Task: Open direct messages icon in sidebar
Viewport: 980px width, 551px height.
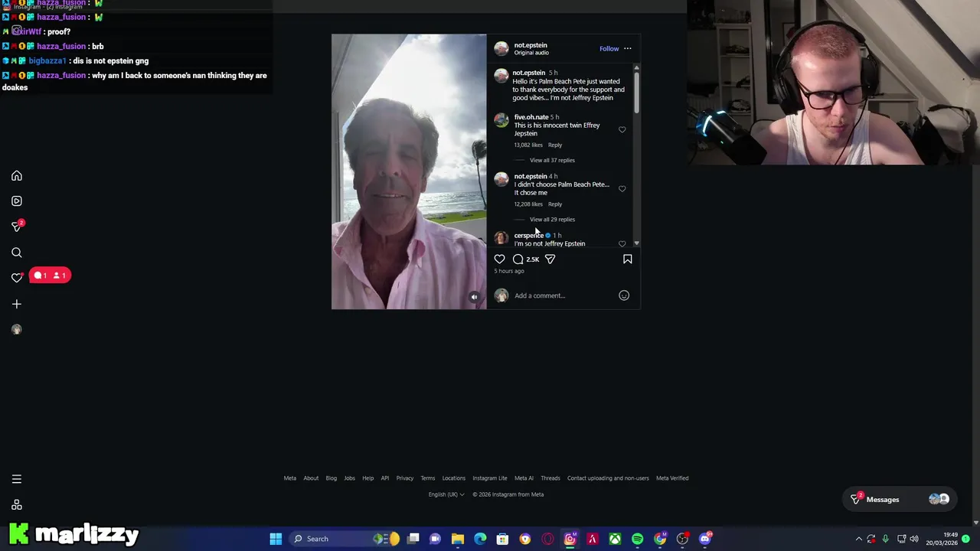Action: tap(17, 227)
